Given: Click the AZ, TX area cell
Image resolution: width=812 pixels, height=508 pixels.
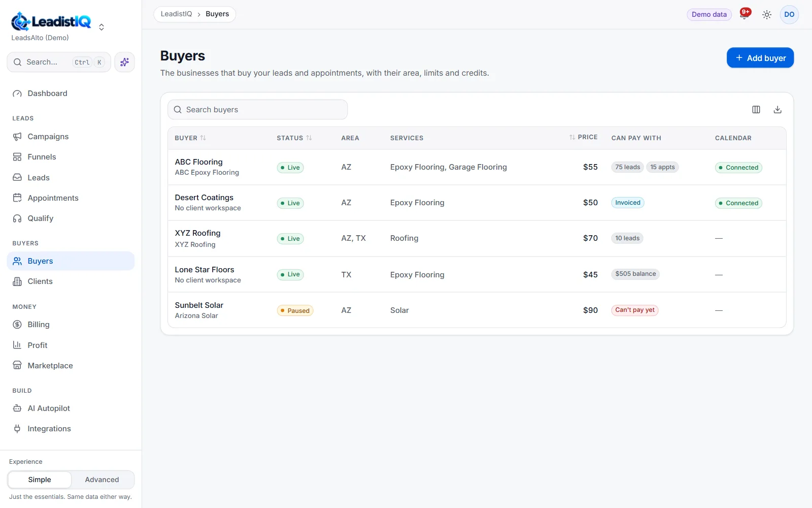Looking at the screenshot, I should 353,238.
